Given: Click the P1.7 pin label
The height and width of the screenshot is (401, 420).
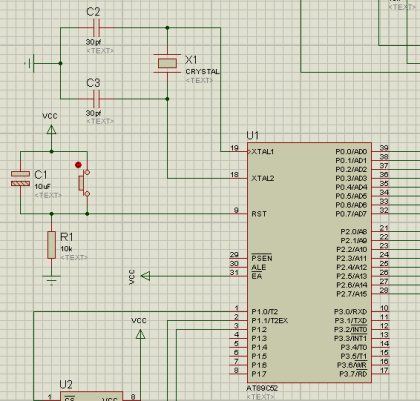Looking at the screenshot, I should (259, 374).
